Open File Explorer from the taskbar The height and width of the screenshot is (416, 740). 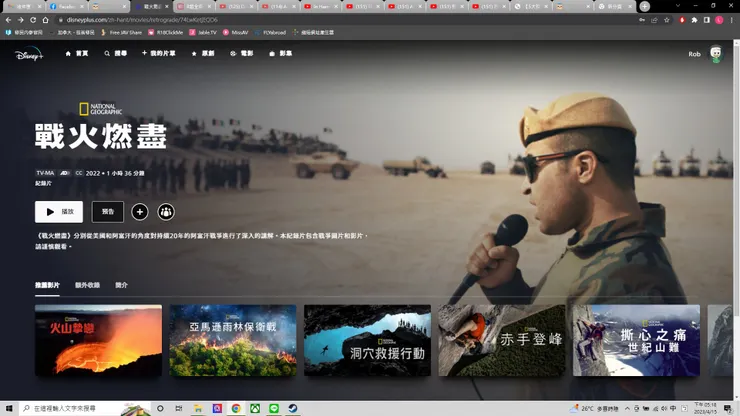(198, 408)
